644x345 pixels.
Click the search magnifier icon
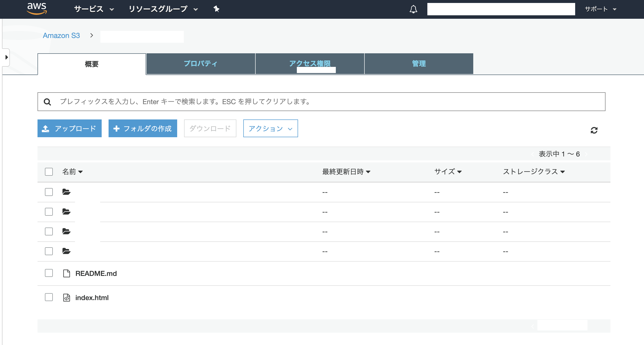[48, 101]
